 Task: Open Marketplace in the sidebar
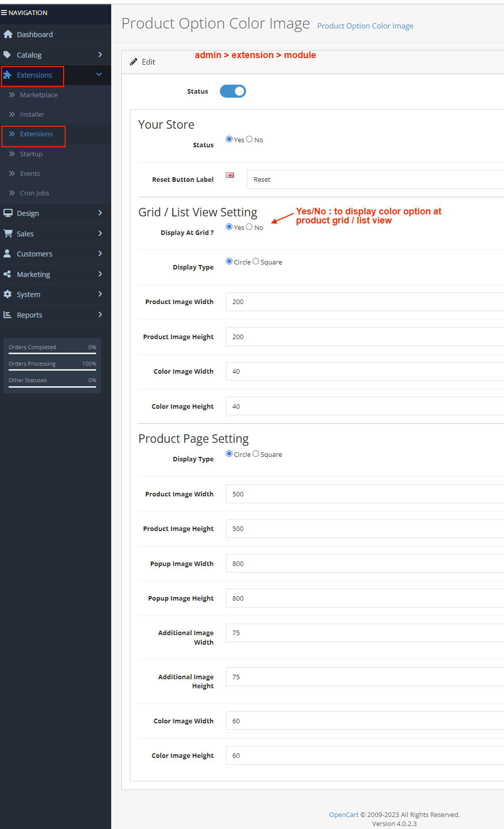39,95
